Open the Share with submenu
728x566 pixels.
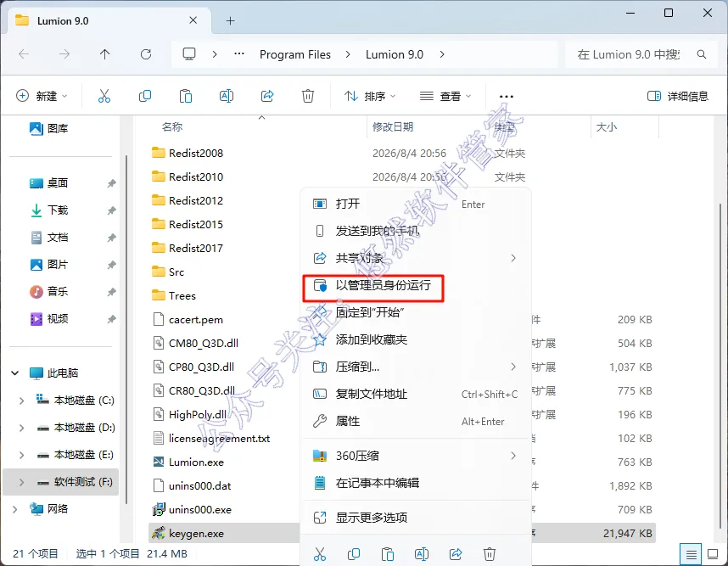(x=415, y=258)
